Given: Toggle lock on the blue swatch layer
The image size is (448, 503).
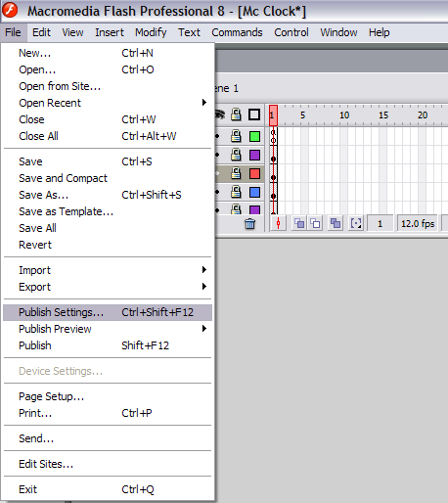Looking at the screenshot, I should point(236,192).
